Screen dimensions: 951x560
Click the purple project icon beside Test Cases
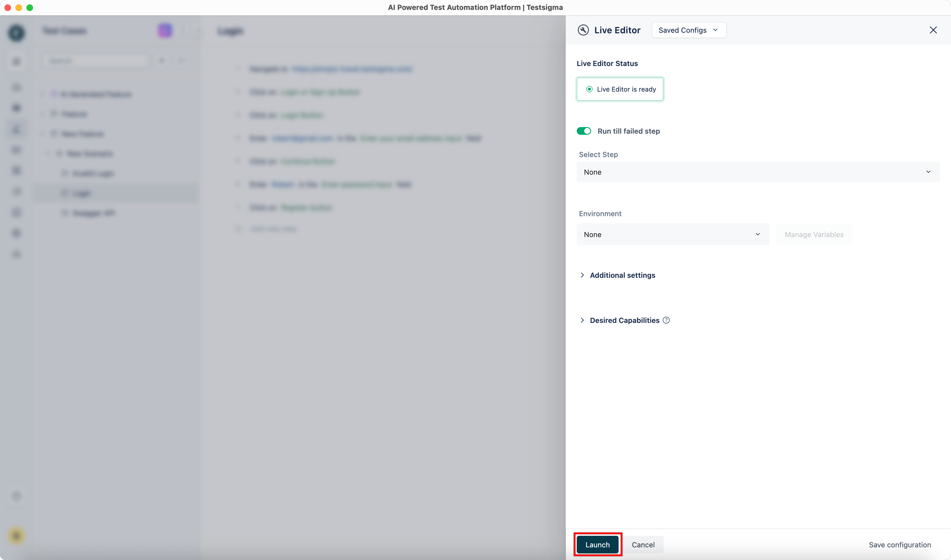click(165, 30)
